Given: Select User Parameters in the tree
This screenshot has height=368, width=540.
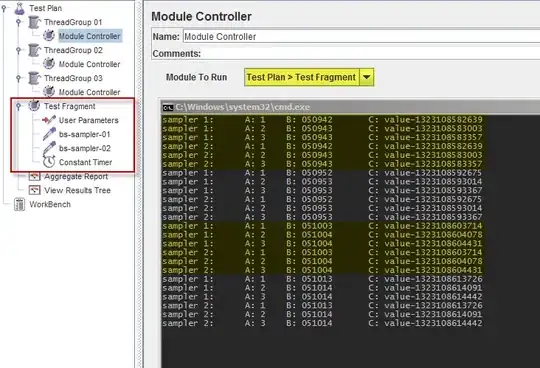Looking at the screenshot, I should (x=89, y=120).
